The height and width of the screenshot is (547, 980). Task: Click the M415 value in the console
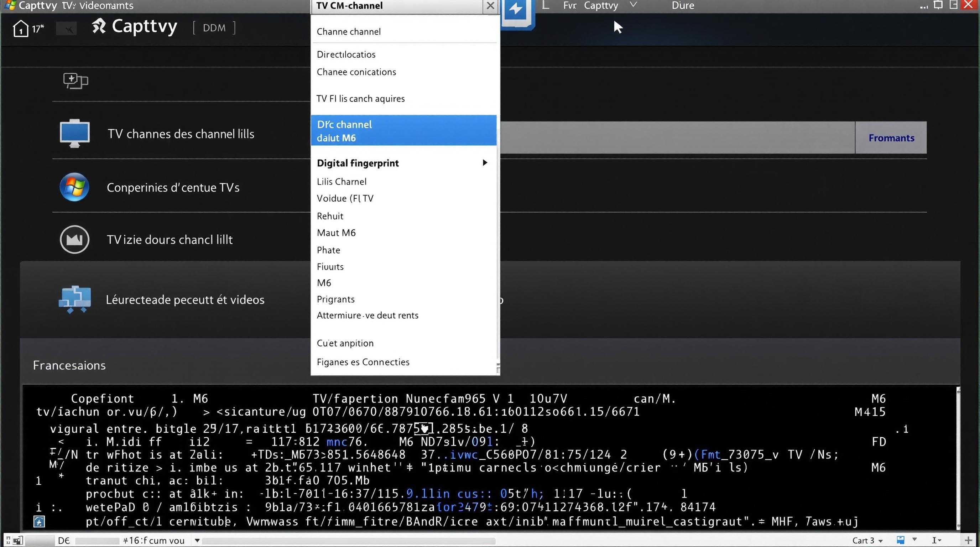[x=870, y=412]
